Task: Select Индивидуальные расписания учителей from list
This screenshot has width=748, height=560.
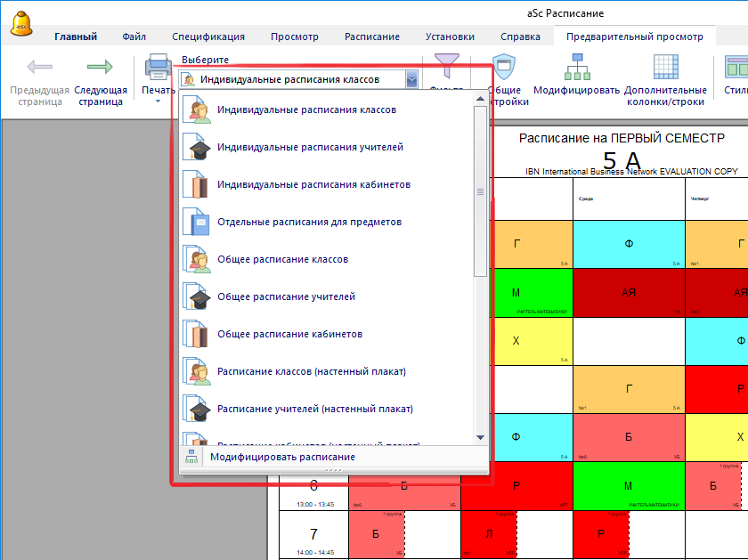Action: click(310, 147)
